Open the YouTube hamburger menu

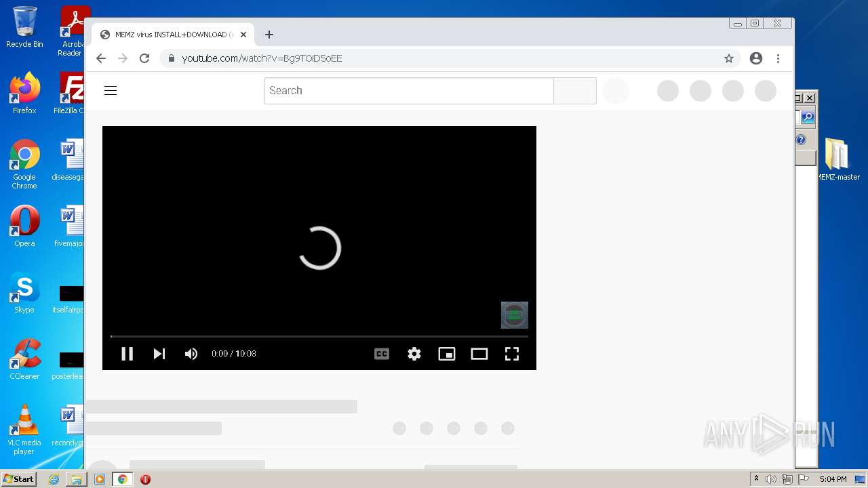coord(111,91)
